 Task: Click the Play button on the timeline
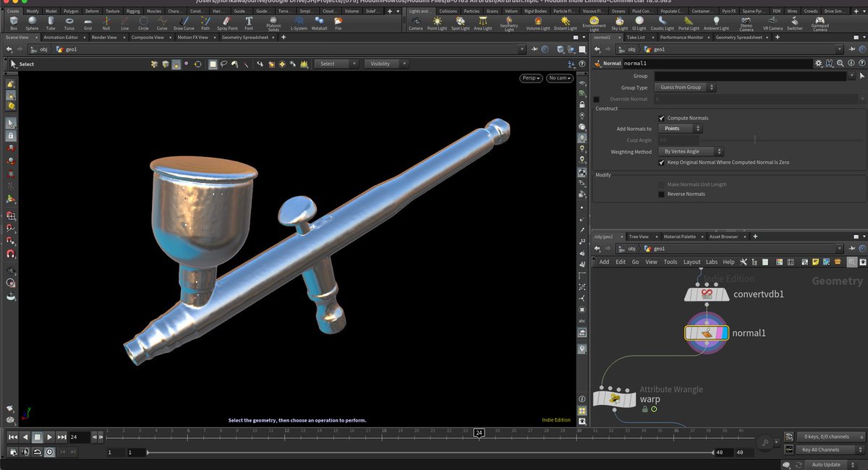(x=49, y=437)
